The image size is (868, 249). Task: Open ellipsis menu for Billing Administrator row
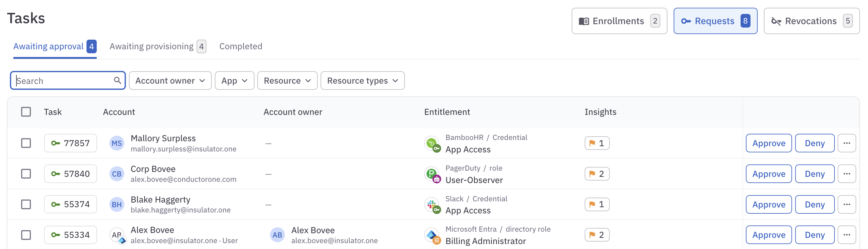846,235
